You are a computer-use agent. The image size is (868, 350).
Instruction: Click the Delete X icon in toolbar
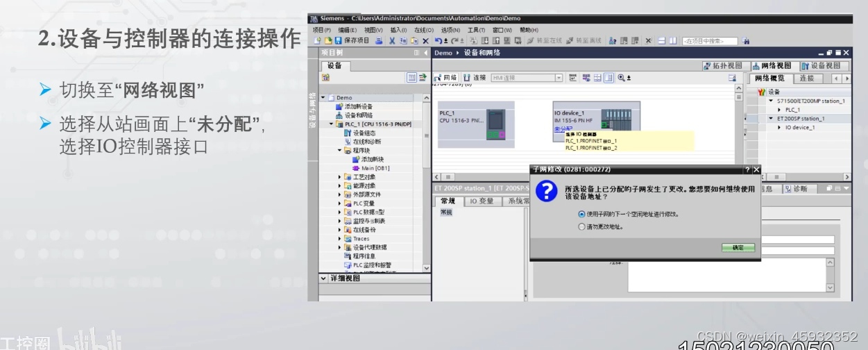[x=425, y=40]
